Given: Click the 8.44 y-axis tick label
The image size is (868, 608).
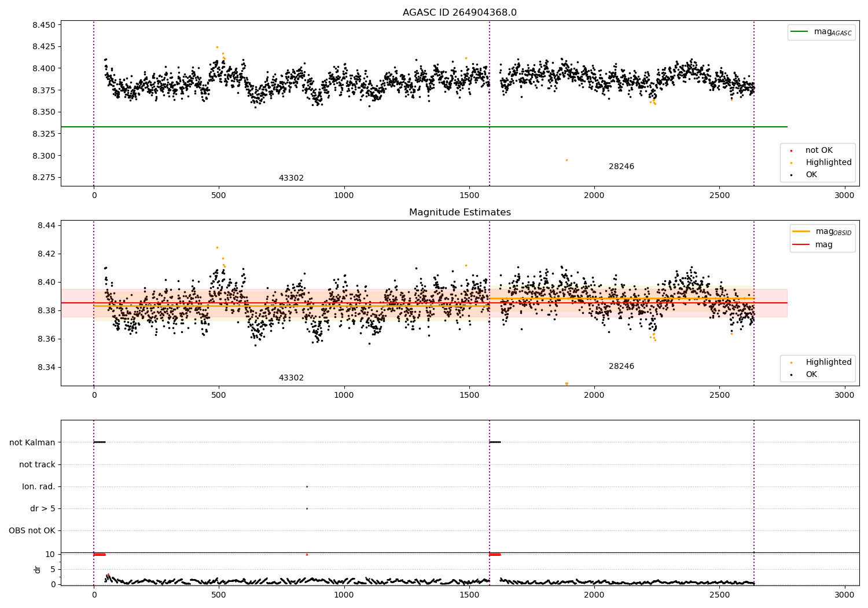Looking at the screenshot, I should 46,225.
